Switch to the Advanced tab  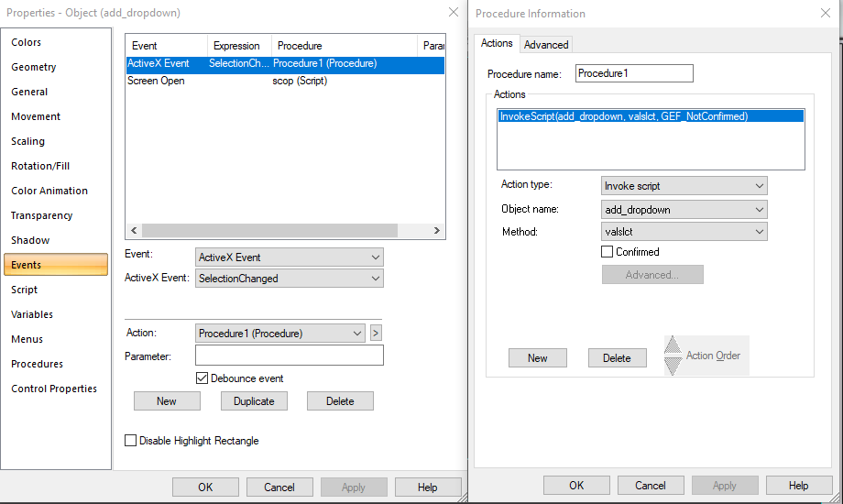click(x=546, y=44)
